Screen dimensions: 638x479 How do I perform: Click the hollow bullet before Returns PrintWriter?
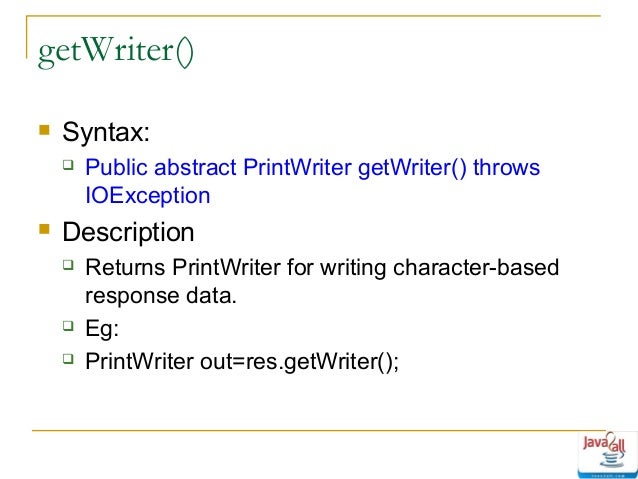[69, 266]
